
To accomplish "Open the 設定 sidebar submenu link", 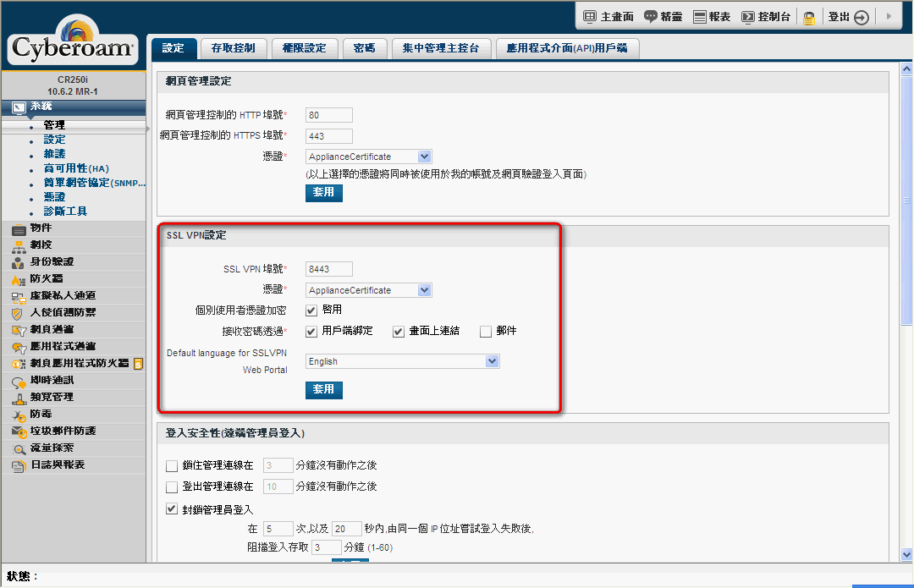I will [x=54, y=140].
